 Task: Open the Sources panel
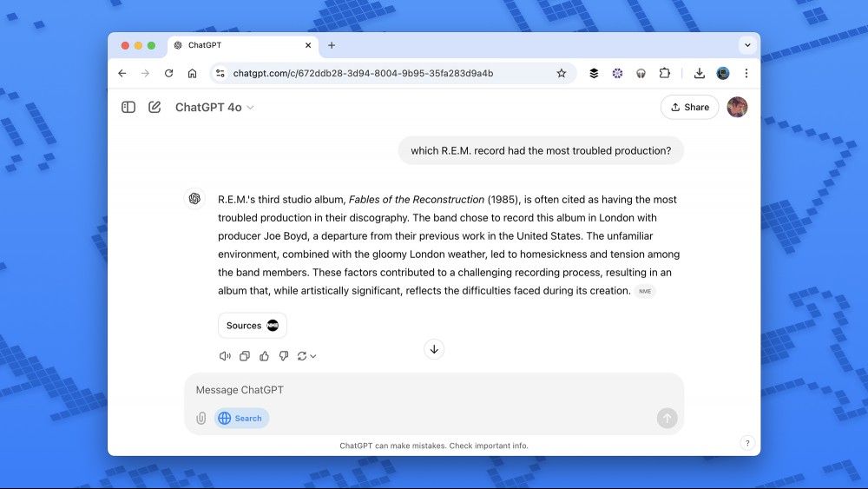point(253,326)
